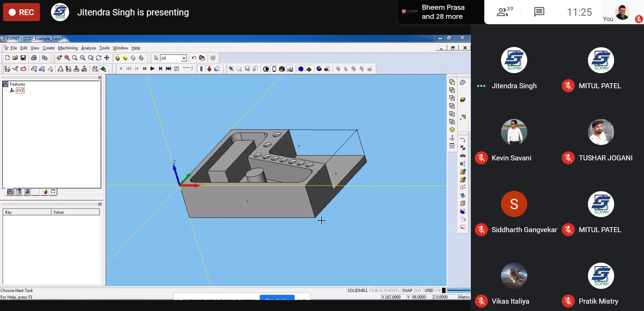
Task: Click the Metric units button
Action: (464, 297)
